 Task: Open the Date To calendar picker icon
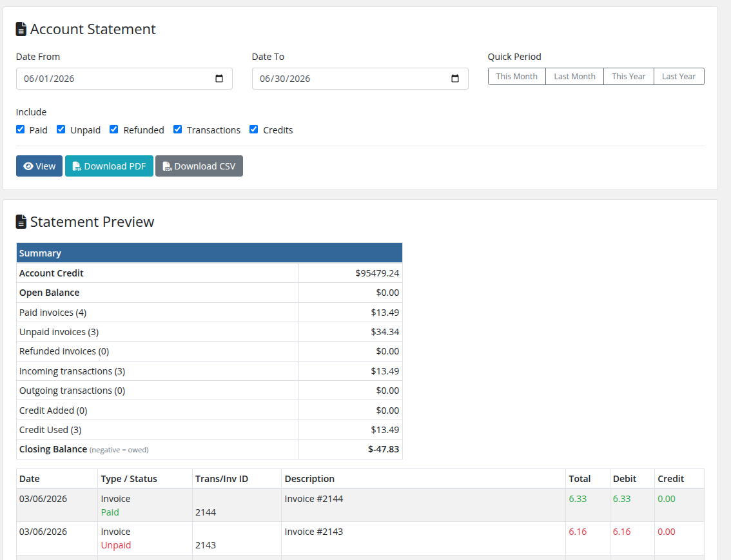click(x=455, y=78)
